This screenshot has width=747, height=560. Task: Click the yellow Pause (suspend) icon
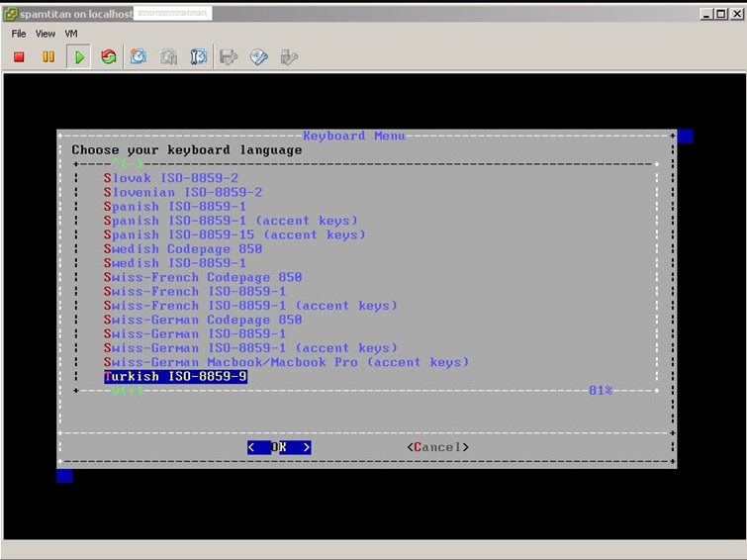click(48, 57)
